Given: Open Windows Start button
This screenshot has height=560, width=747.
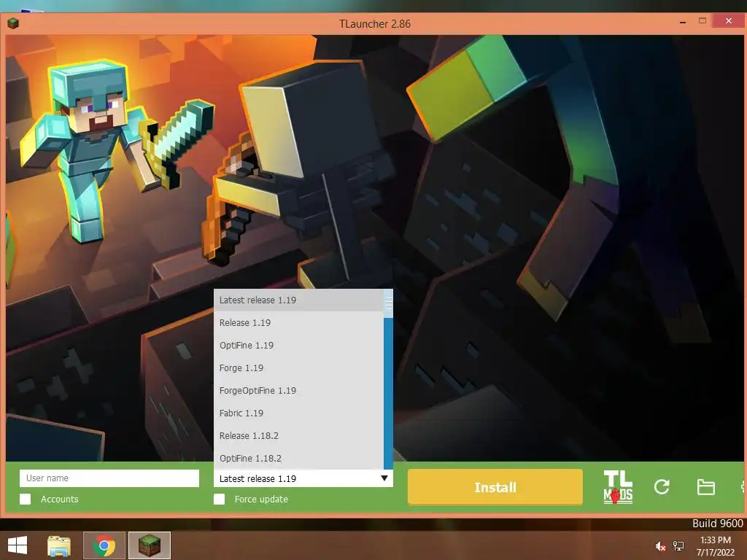Looking at the screenshot, I should point(18,545).
